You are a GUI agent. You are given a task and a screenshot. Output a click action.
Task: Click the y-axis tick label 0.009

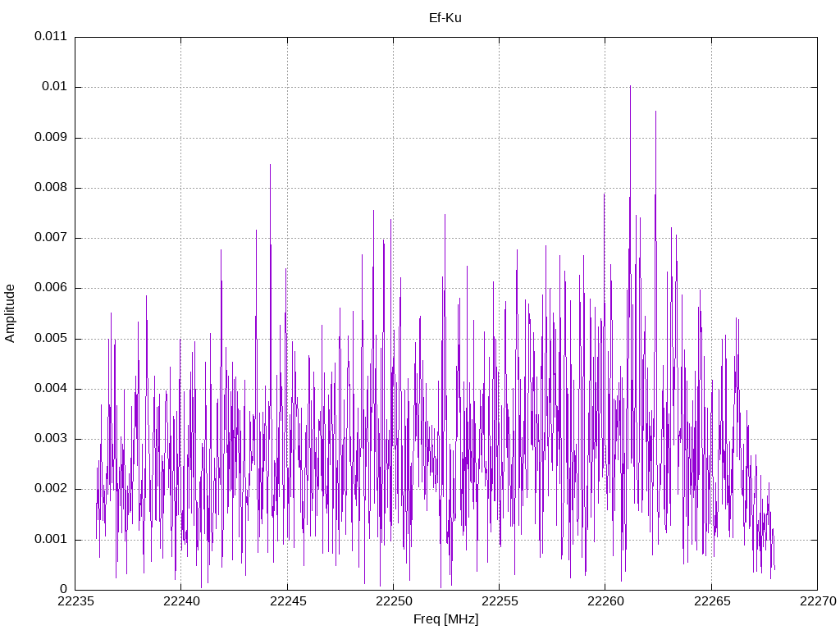tap(51, 137)
